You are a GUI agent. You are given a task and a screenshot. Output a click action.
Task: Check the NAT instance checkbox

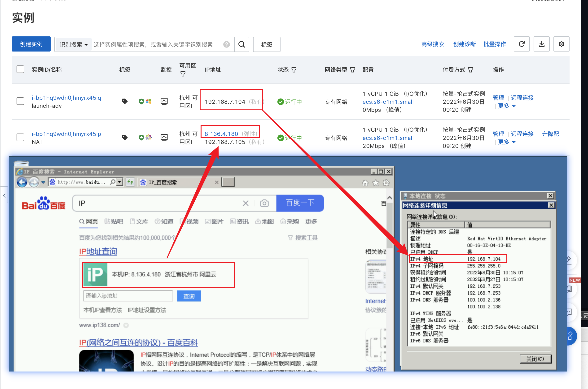click(x=20, y=138)
